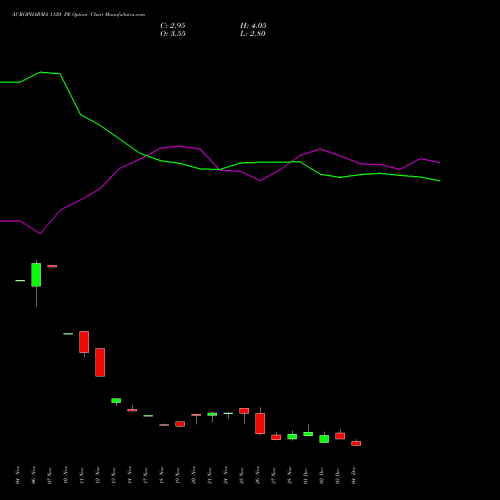Click the 26 Nov date label

click(258, 476)
